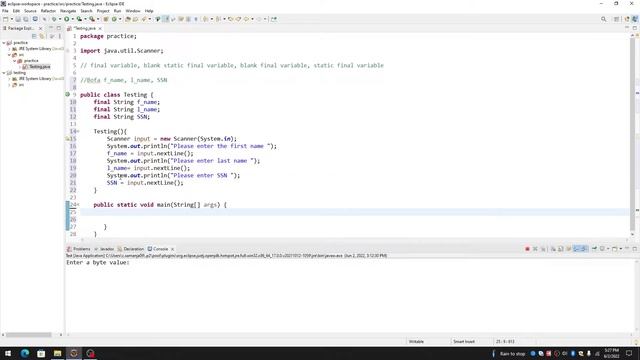Open File Explorer from taskbar
The image size is (640, 360).
coord(58,353)
